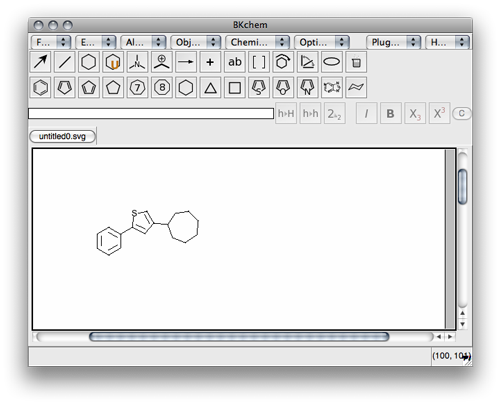Insert benzene ring template
This screenshot has width=500, height=404.
click(40, 87)
